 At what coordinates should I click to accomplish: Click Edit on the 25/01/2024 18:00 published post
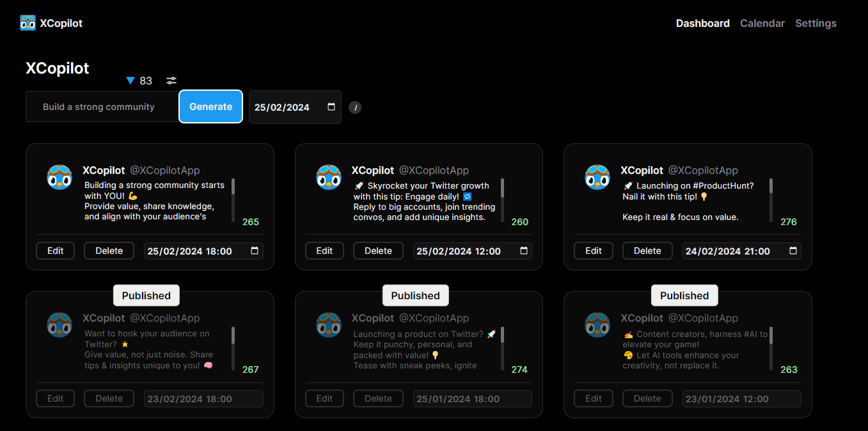pyautogui.click(x=324, y=398)
